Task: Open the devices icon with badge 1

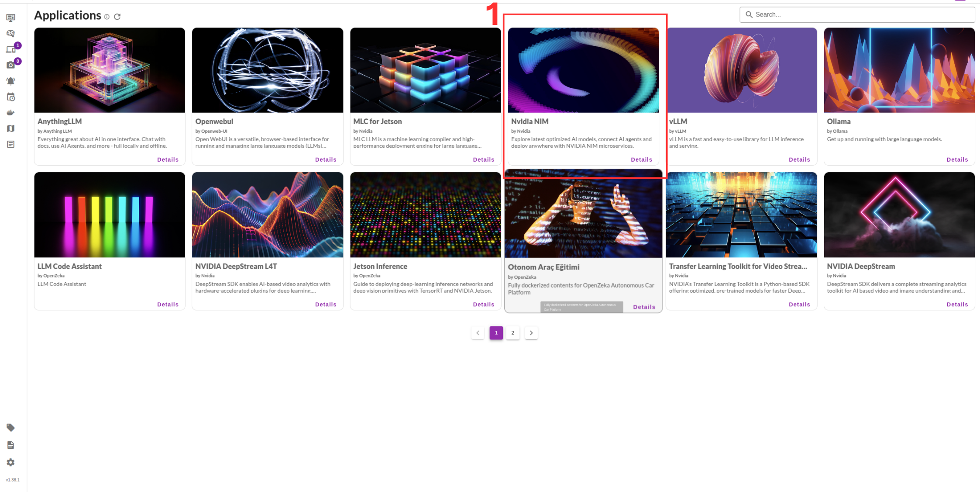Action: pyautogui.click(x=10, y=49)
